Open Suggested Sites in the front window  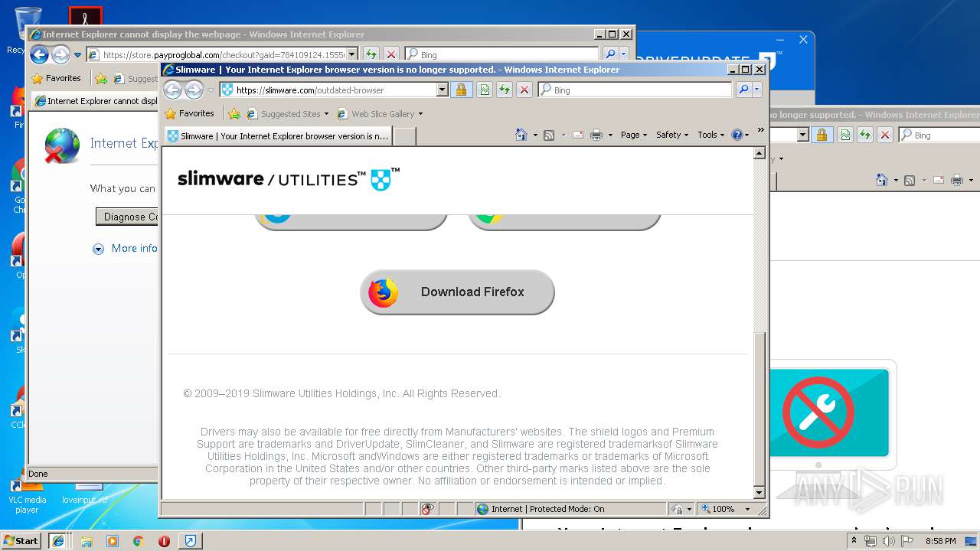287,114
